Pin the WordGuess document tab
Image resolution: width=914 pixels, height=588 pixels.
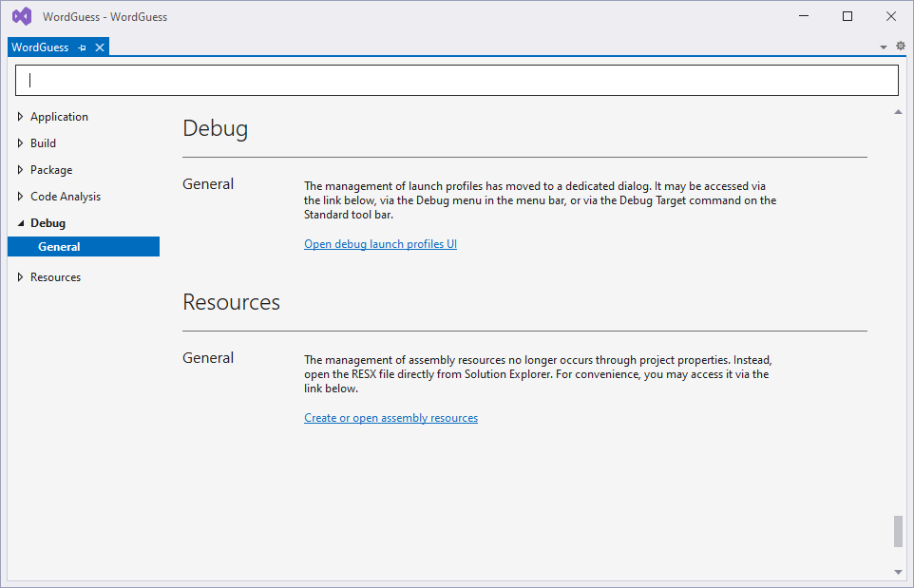pos(83,47)
